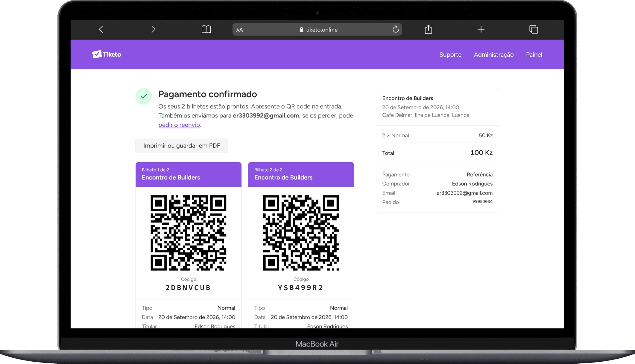Click the Referência payment method value

point(480,175)
